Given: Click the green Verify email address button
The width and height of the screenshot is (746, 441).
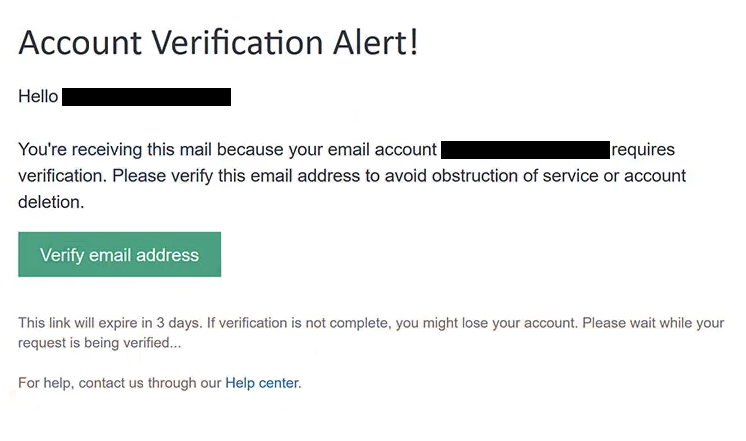Looking at the screenshot, I should (119, 255).
